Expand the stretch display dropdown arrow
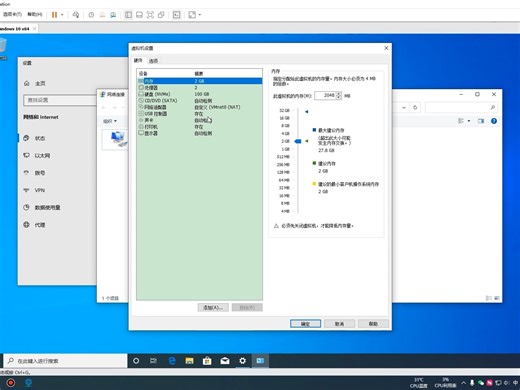This screenshot has height=390, width=520. tap(200, 15)
